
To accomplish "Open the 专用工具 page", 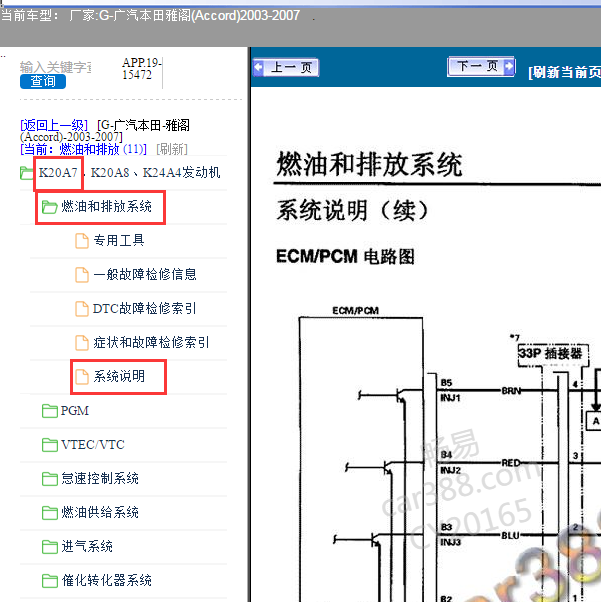I will (119, 241).
